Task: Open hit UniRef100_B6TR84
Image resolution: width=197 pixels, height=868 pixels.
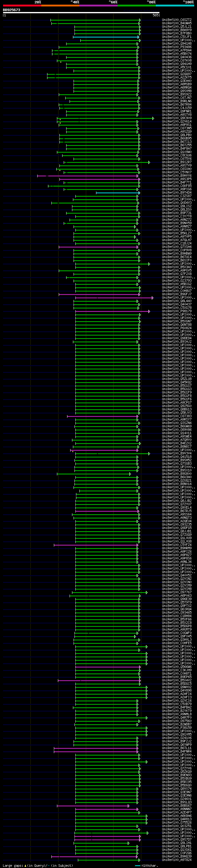Action: coord(176,104)
